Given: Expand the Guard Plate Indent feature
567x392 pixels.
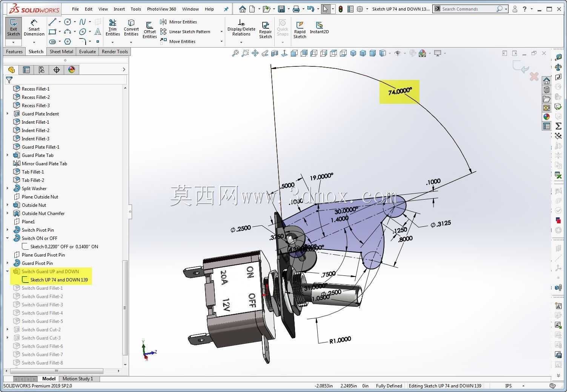Looking at the screenshot, I should [x=8, y=114].
